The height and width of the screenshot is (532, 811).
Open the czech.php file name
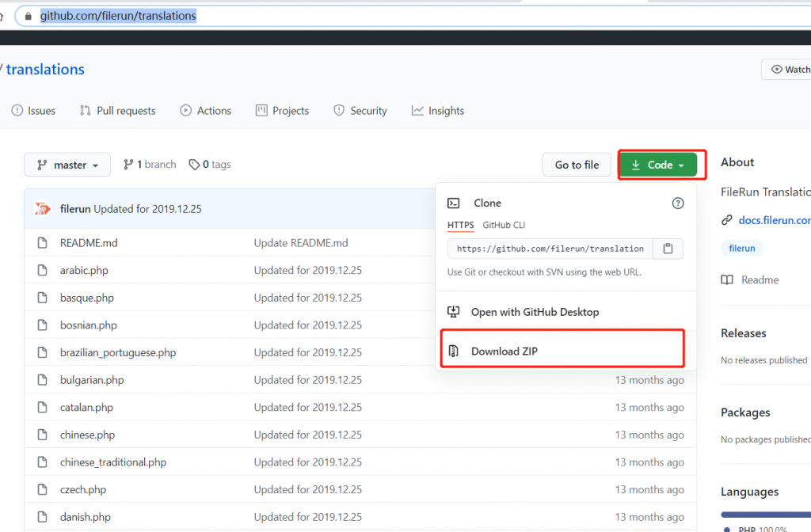tap(82, 489)
